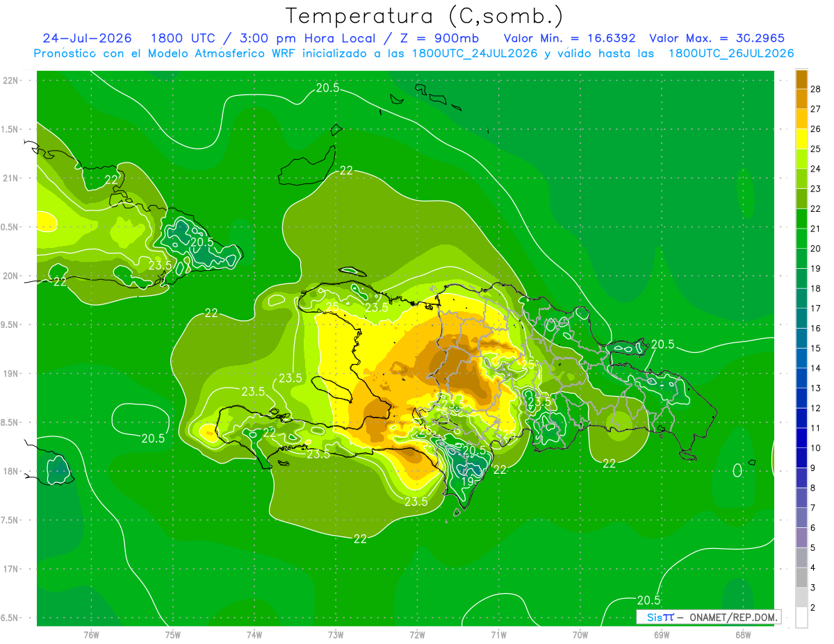The image size is (834, 644).
Task: Click the "13" value on the color legend
Action: point(816,388)
